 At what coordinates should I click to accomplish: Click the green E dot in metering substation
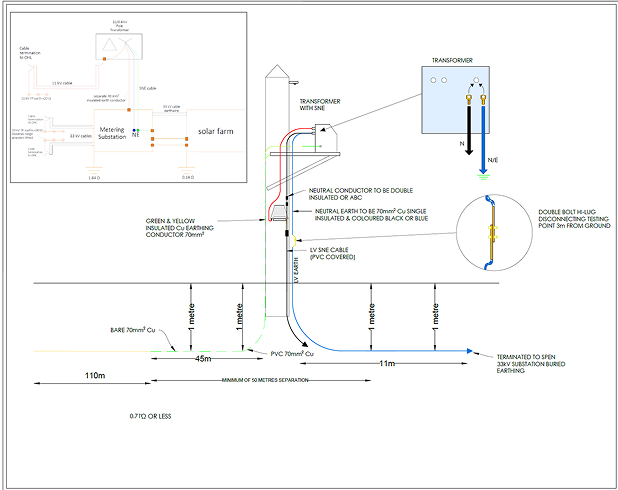tap(138, 130)
